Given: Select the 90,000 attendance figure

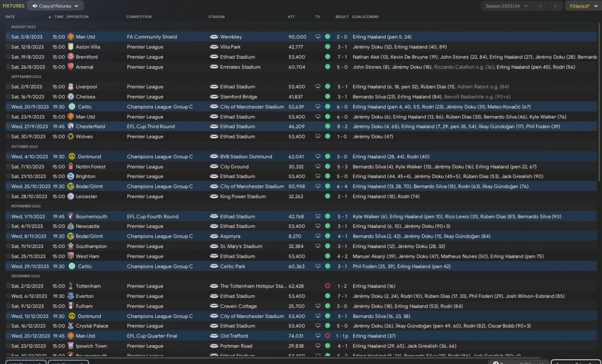Looking at the screenshot, I should (297, 37).
